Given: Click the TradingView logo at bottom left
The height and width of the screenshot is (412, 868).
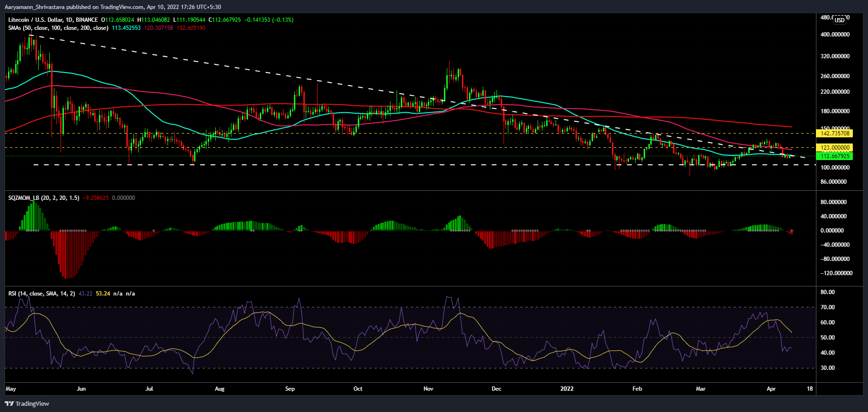Looking at the screenshot, I should click(x=27, y=403).
